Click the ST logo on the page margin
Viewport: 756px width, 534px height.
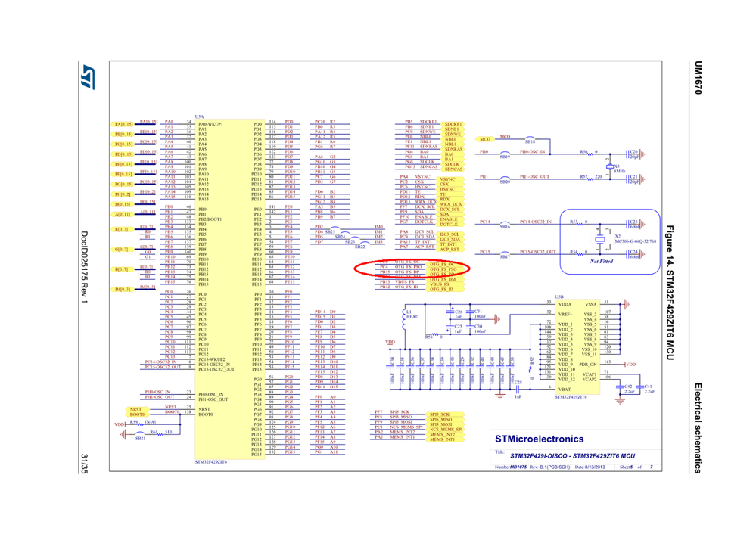pos(88,77)
